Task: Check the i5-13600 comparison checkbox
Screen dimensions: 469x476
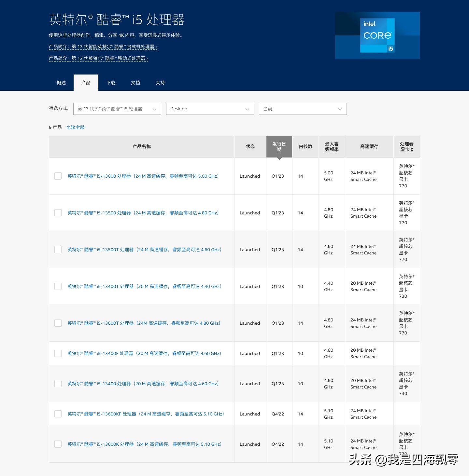Action: [x=58, y=176]
